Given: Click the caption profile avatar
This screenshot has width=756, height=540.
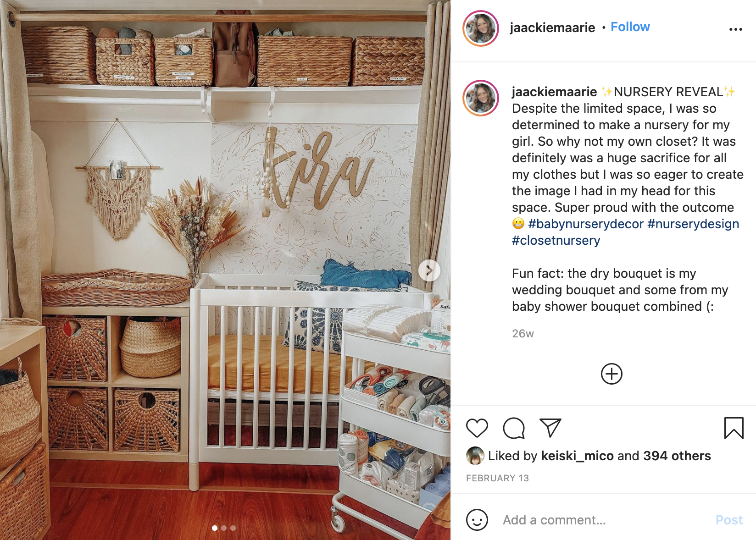Looking at the screenshot, I should coord(480,98).
